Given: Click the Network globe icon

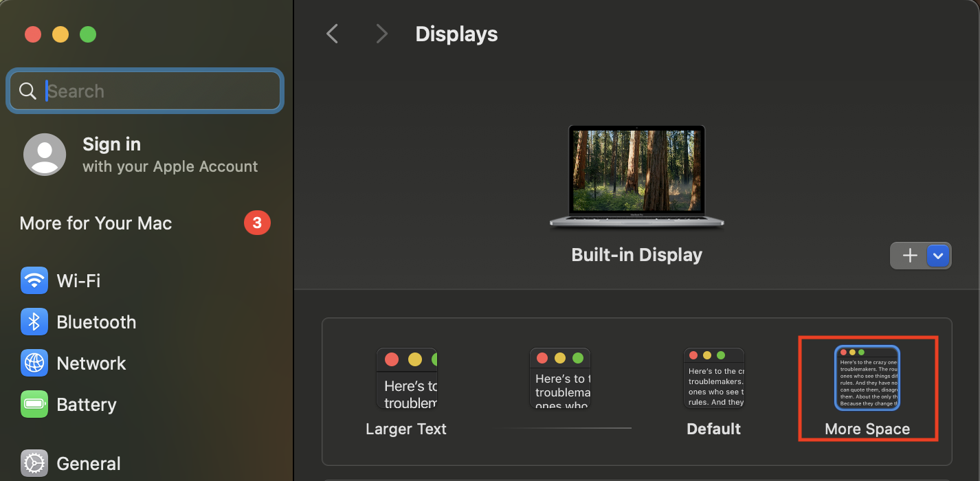Looking at the screenshot, I should click(x=34, y=363).
